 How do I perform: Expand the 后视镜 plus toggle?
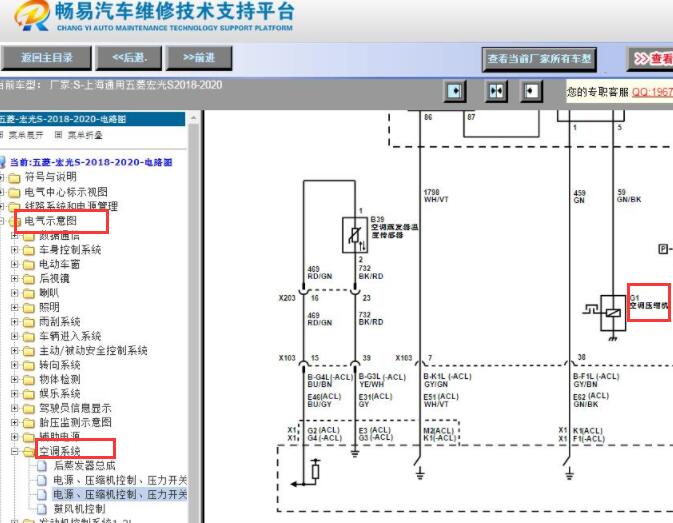(x=15, y=278)
